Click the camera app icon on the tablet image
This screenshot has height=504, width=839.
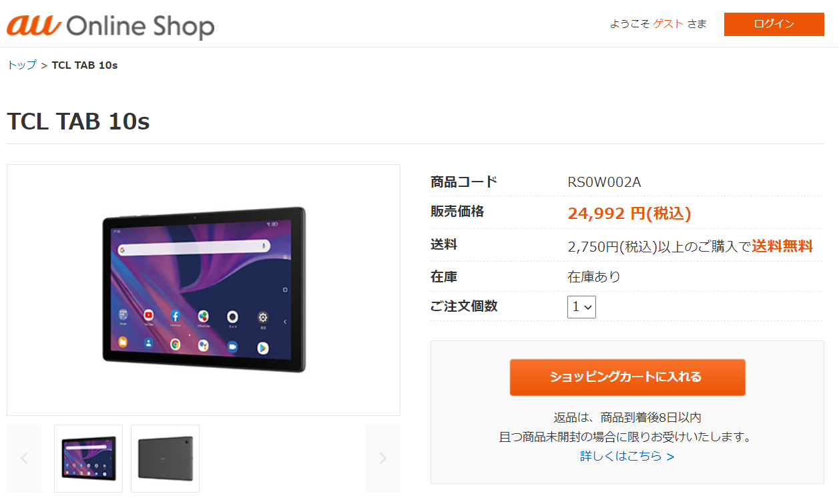[233, 316]
